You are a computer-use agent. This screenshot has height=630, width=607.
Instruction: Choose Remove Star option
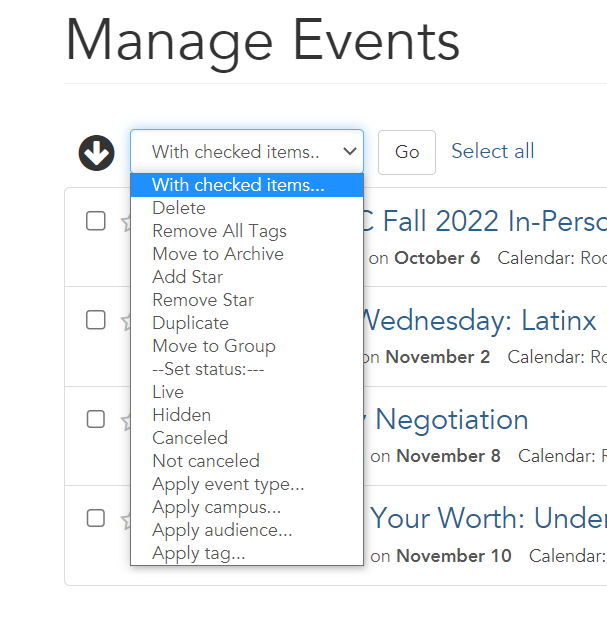(x=203, y=300)
